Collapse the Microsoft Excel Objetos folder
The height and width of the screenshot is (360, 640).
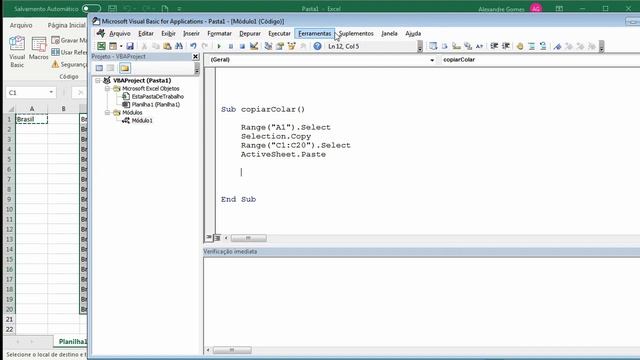tap(107, 89)
